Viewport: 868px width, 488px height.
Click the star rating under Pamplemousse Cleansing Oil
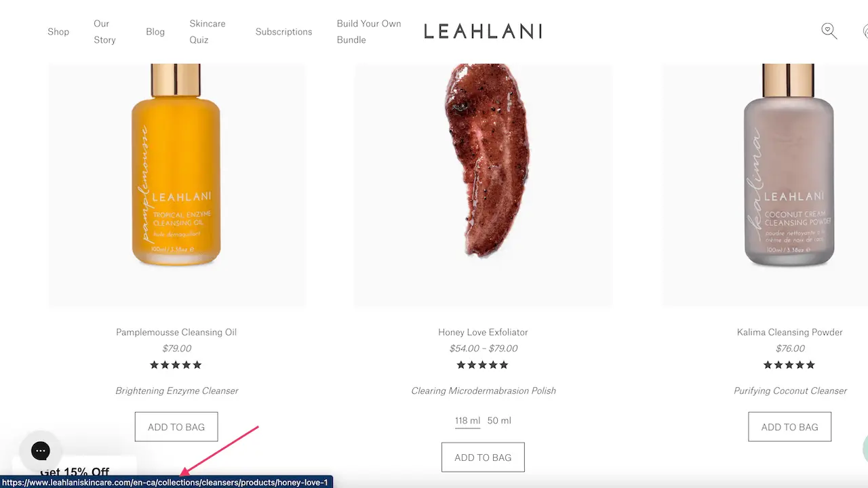coord(176,365)
